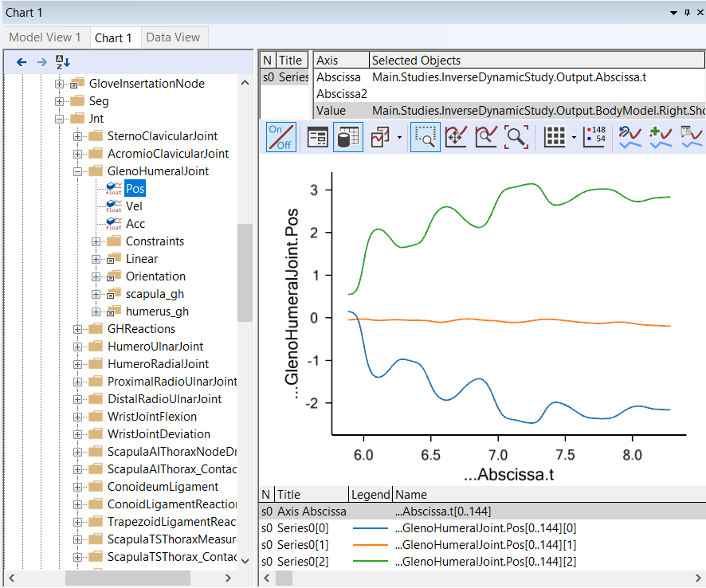
Task: Click the copy chart export icon
Action: click(380, 137)
